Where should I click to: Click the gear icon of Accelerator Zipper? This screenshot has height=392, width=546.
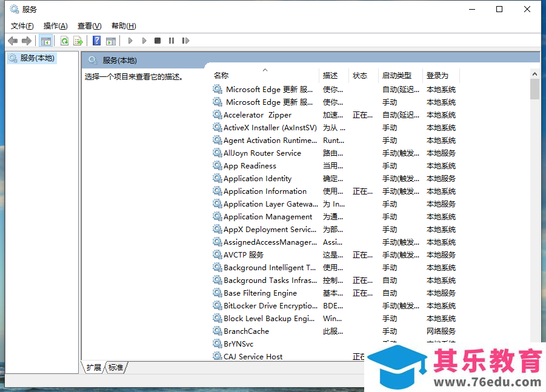[218, 115]
